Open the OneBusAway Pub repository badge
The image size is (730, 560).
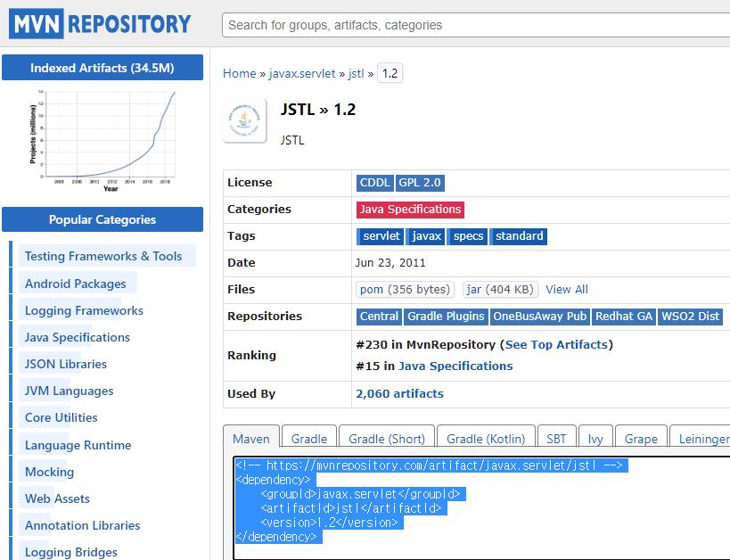[x=539, y=317]
